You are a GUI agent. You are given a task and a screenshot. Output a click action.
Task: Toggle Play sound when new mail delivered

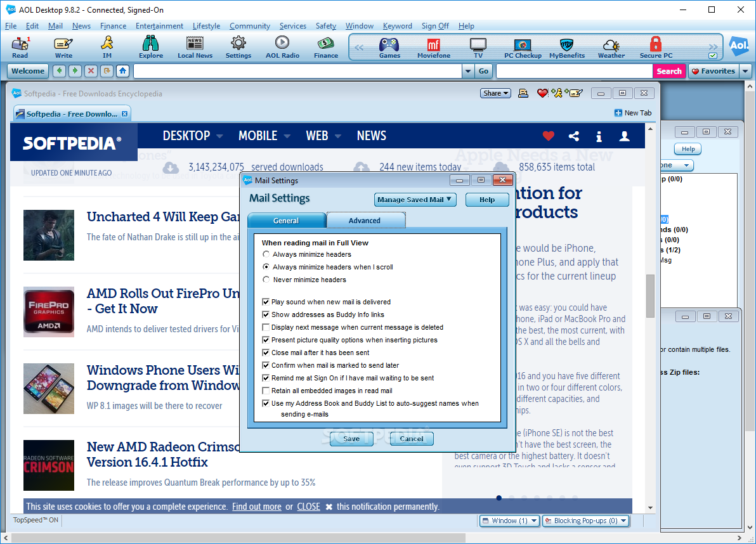(266, 302)
